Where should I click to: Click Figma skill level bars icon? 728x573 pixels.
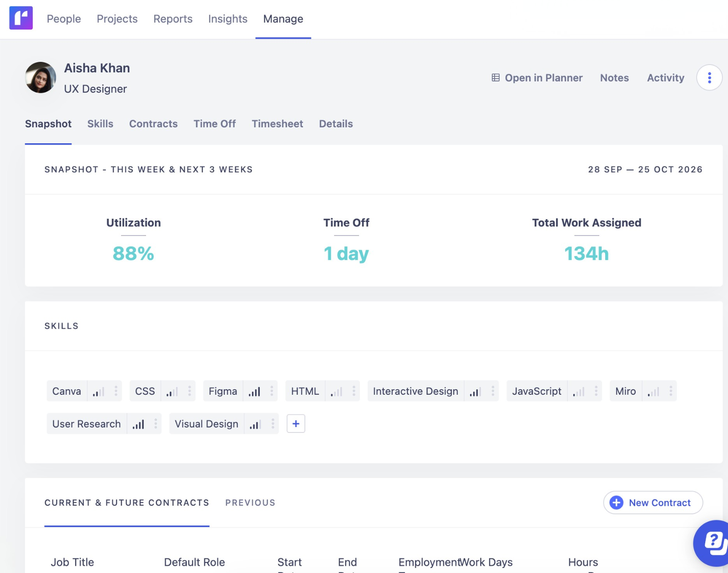[x=254, y=391]
